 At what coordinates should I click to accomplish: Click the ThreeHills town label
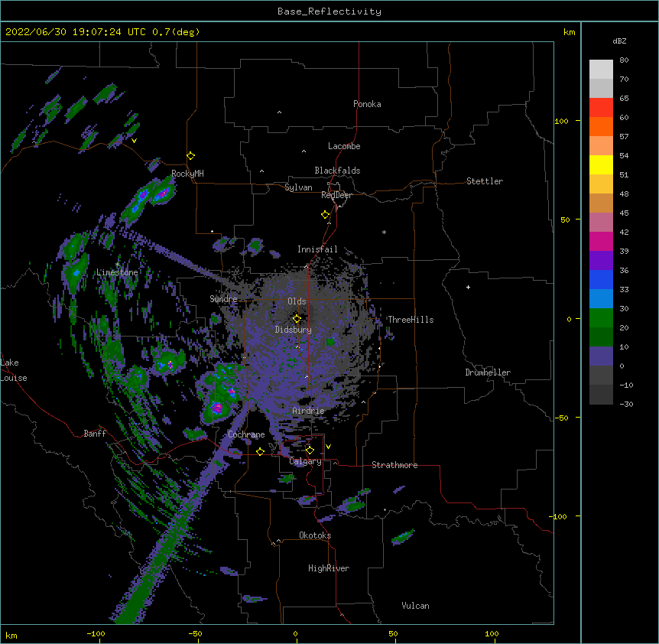point(411,320)
